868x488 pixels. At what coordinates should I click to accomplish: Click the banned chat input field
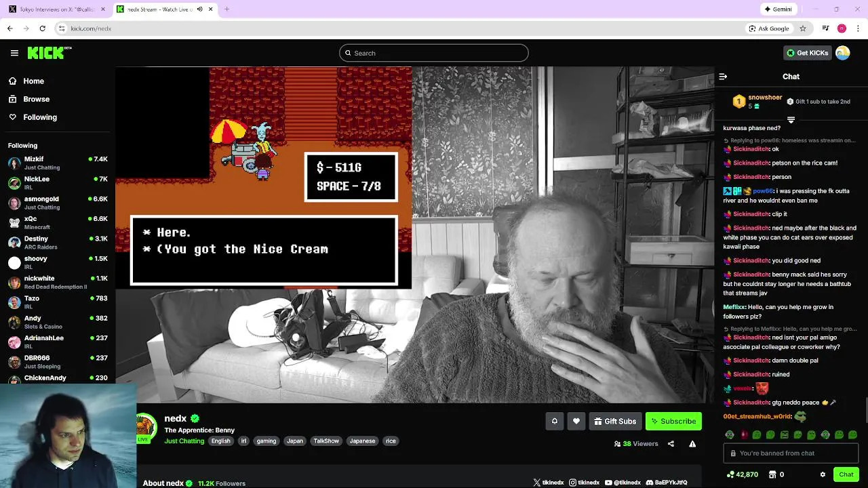click(x=791, y=453)
